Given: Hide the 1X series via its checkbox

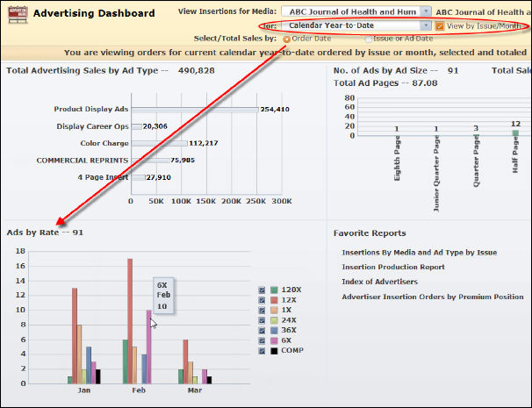Looking at the screenshot, I should pyautogui.click(x=262, y=311).
